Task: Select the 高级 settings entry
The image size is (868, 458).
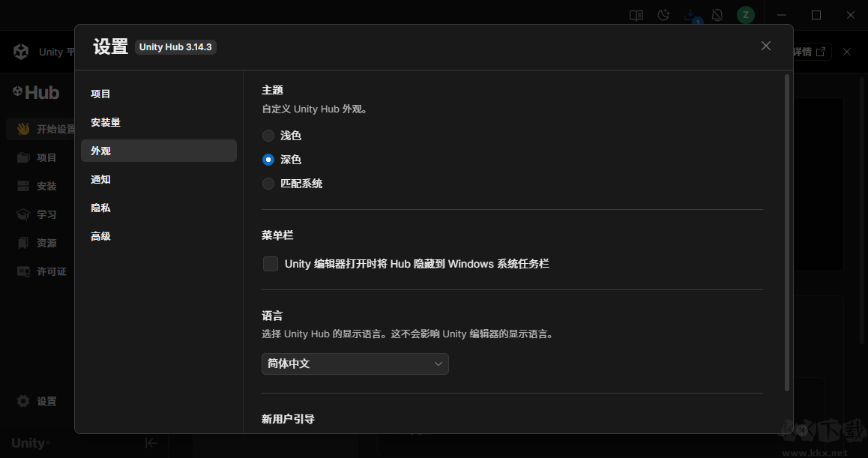Action: pyautogui.click(x=100, y=235)
